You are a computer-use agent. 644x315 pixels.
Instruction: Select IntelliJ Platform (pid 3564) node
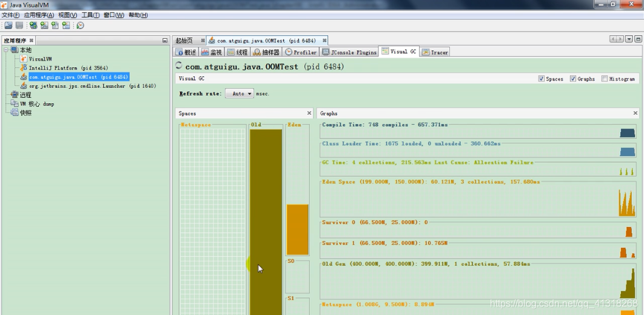(x=69, y=68)
